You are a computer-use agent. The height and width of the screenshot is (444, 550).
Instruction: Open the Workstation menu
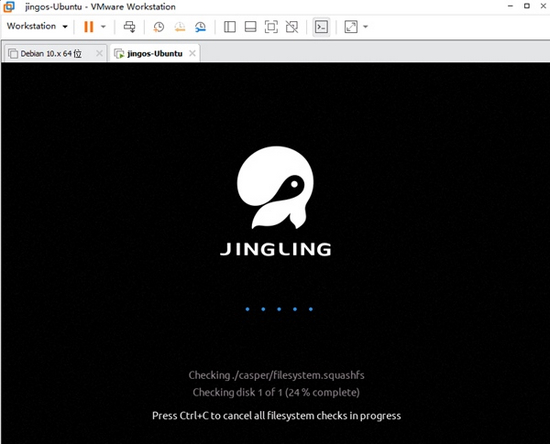(x=37, y=26)
